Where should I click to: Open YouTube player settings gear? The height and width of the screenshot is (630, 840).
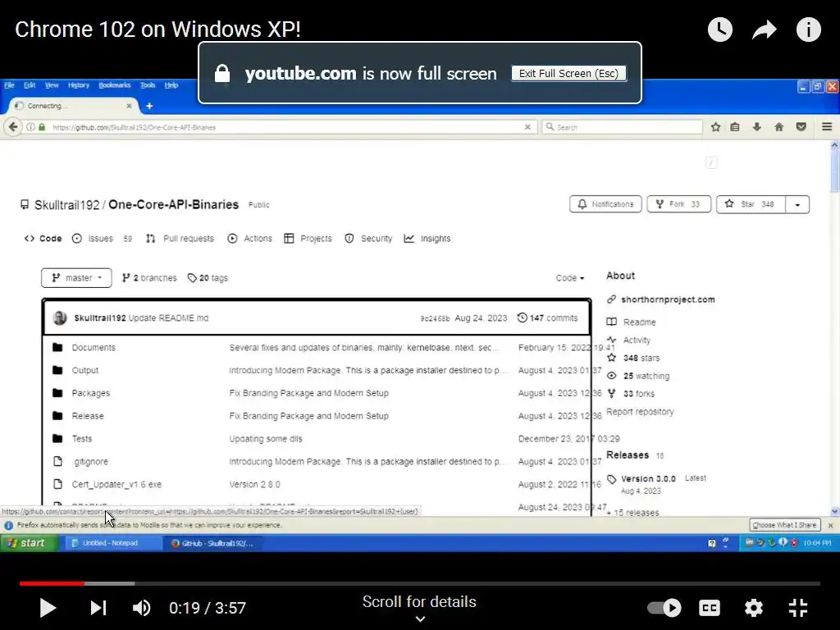753,608
